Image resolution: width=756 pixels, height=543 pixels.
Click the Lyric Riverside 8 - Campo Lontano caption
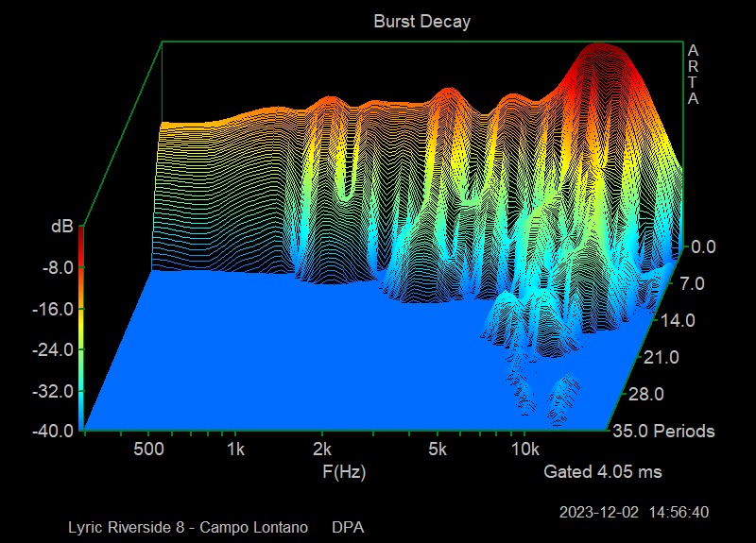click(188, 527)
